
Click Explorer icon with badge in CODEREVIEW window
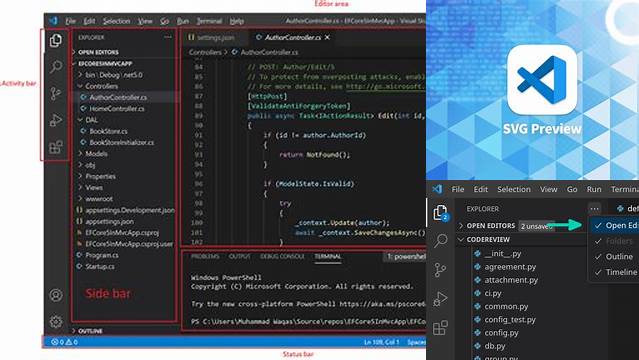coord(441,213)
